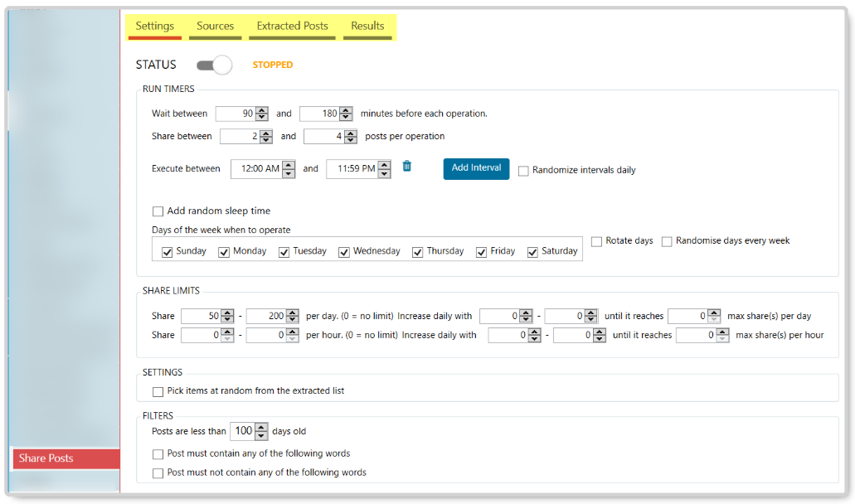The width and height of the screenshot is (855, 504).
Task: Enable the Rotate days option
Action: pos(596,241)
